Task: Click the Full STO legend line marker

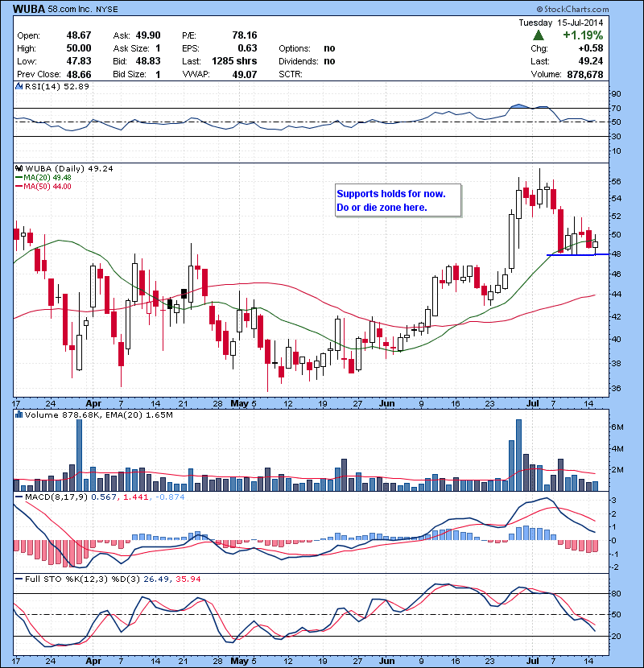Action: [x=19, y=579]
